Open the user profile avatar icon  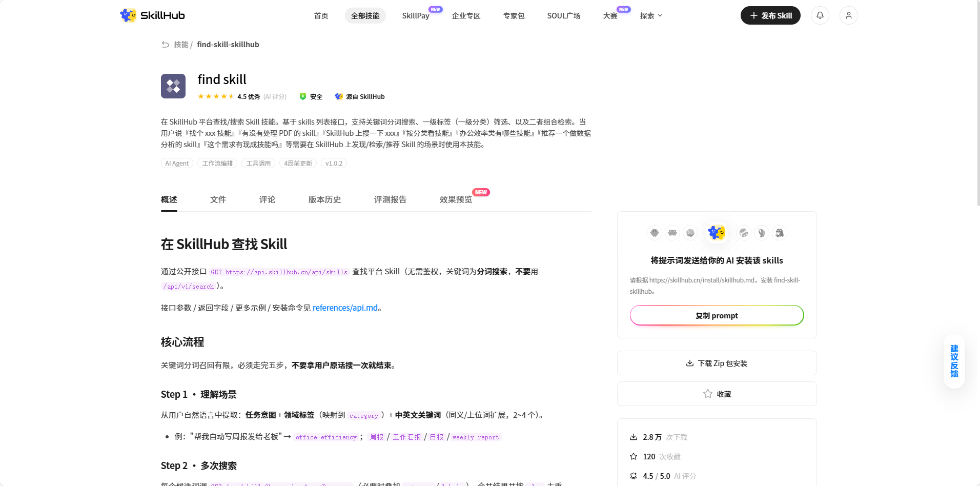click(x=848, y=15)
